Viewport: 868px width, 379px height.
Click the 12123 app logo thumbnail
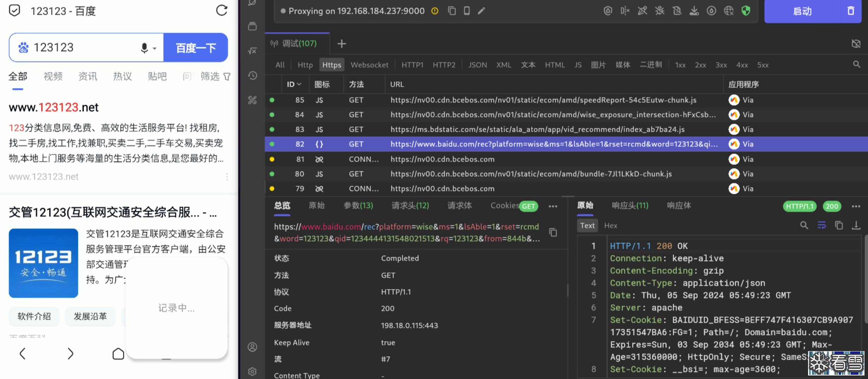click(43, 263)
